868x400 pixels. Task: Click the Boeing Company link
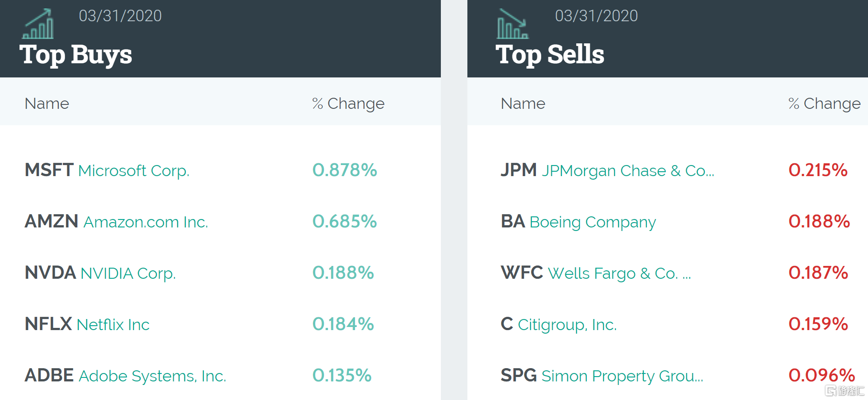pos(593,222)
